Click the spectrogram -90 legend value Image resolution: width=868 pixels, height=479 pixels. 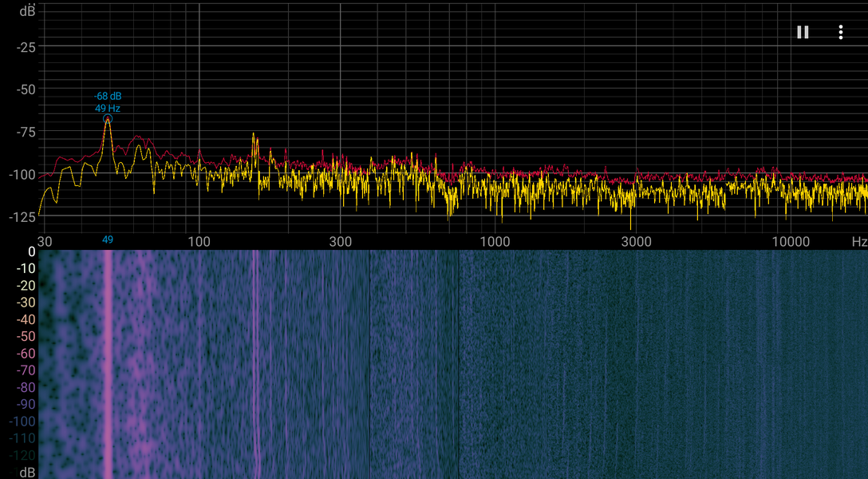click(26, 404)
